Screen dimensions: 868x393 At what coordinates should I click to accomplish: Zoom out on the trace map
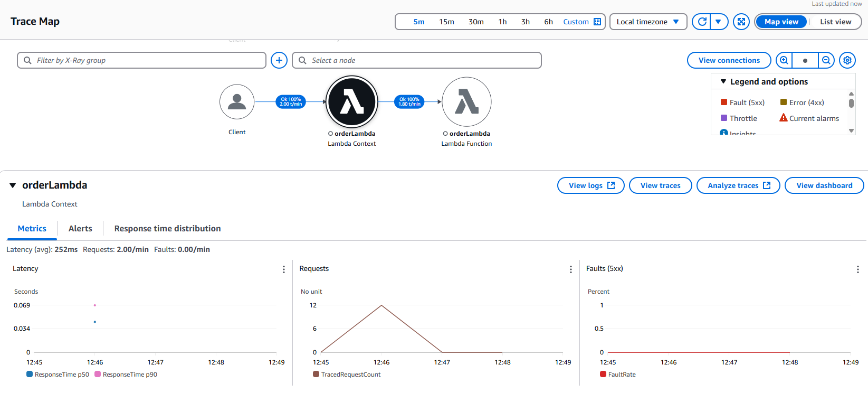click(826, 60)
